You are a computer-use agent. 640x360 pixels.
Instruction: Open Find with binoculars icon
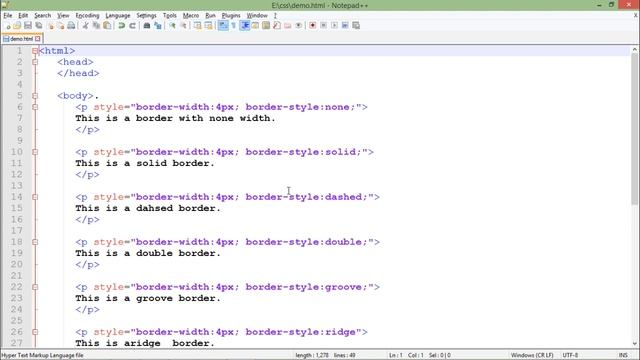(147, 25)
